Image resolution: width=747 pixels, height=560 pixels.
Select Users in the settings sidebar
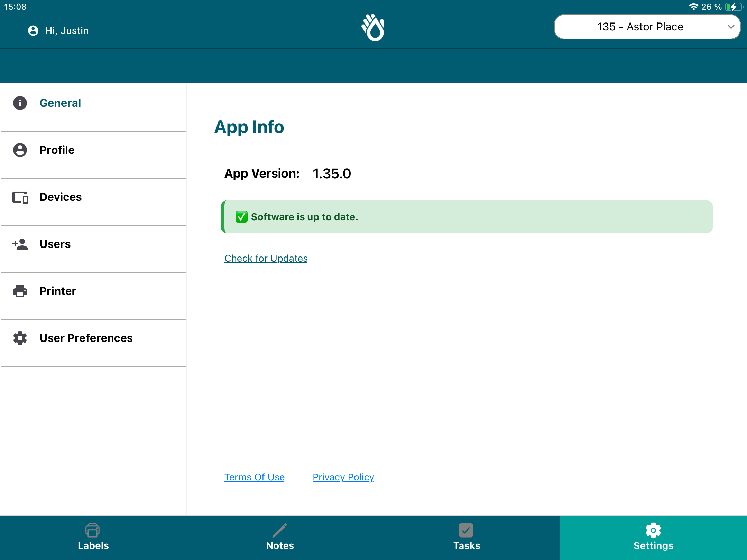click(55, 244)
